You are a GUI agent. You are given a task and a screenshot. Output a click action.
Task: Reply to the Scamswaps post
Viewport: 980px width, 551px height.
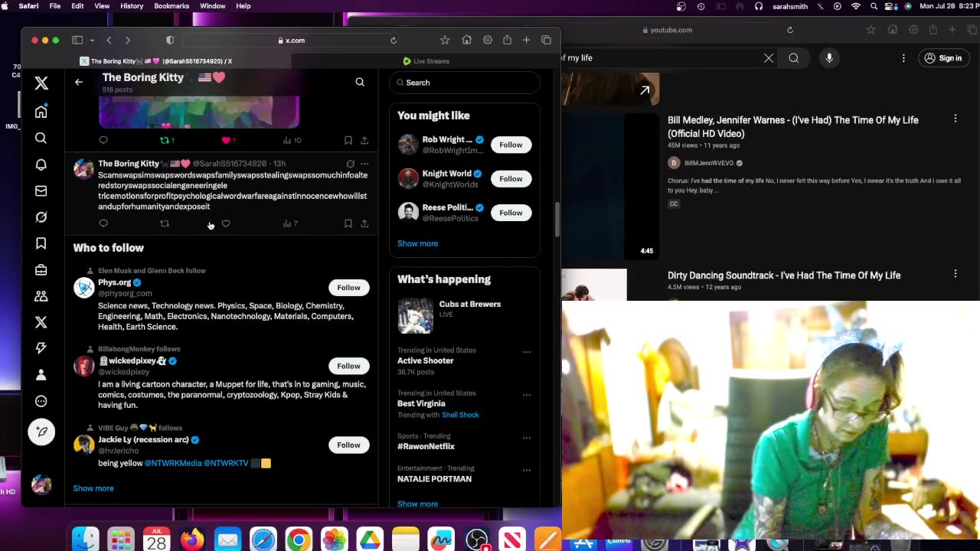(103, 223)
